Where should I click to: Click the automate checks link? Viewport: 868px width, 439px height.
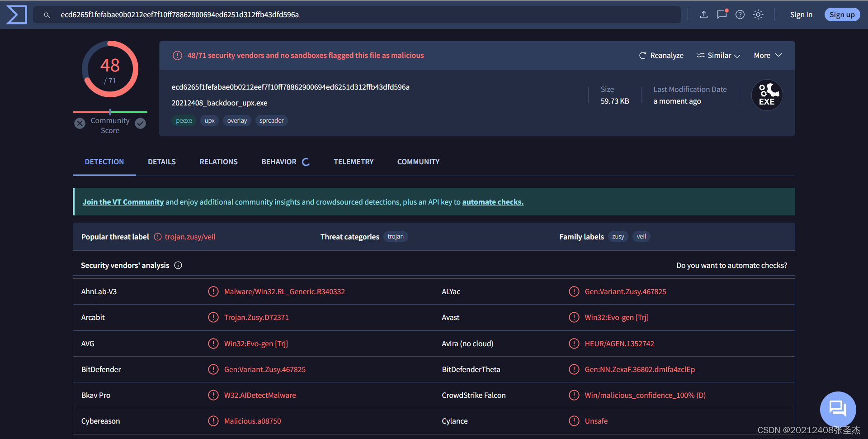[493, 202]
